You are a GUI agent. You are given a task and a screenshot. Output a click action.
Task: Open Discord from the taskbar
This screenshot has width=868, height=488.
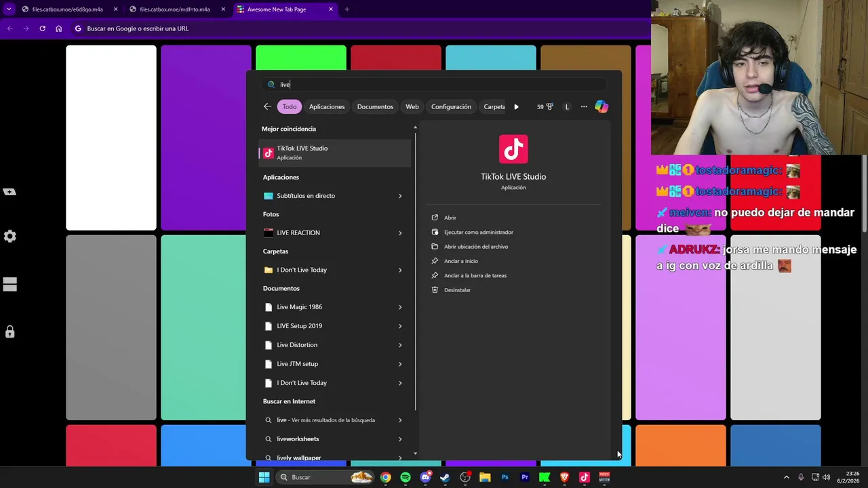425,477
